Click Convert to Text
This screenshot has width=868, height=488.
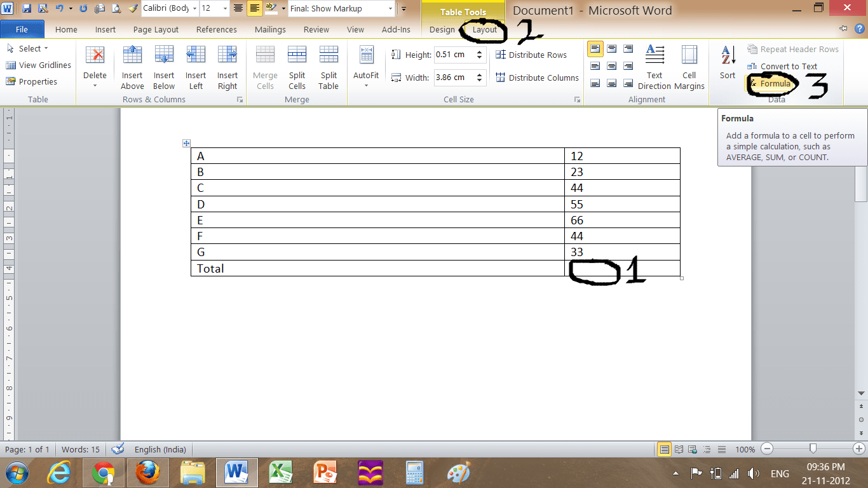pos(783,66)
